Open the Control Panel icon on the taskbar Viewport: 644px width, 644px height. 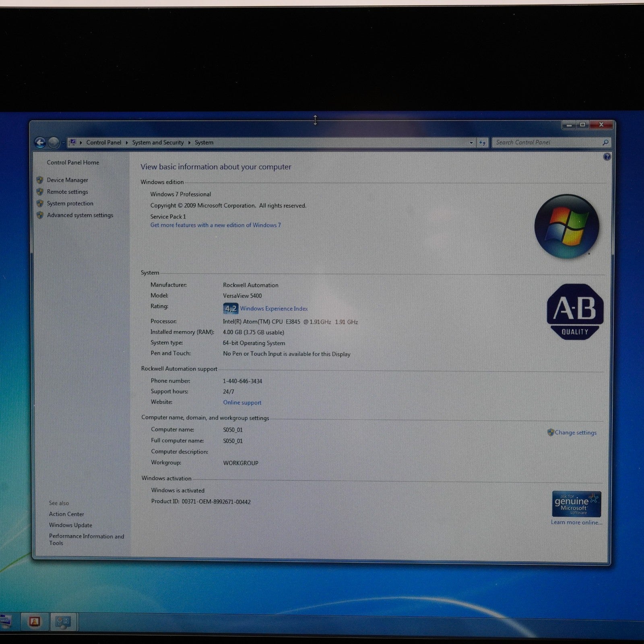(63, 622)
